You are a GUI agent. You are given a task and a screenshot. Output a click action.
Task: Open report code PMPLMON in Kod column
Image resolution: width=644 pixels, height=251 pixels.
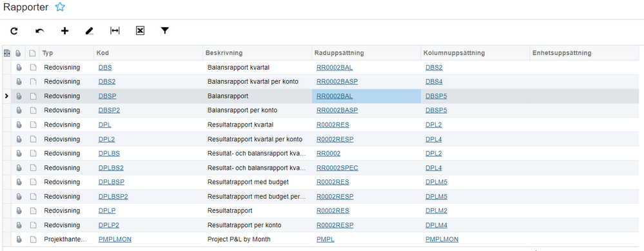[x=115, y=239]
